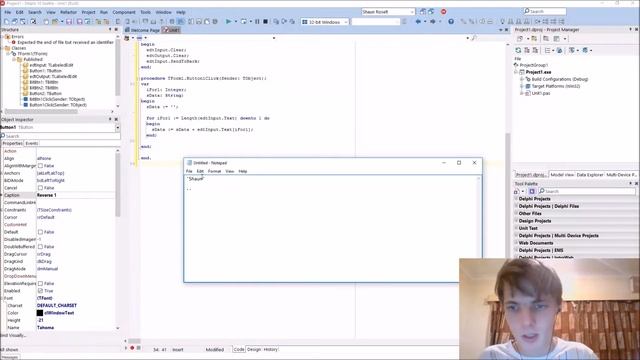Open the Component menu
Image resolution: width=640 pixels, height=360 pixels.
pos(124,12)
